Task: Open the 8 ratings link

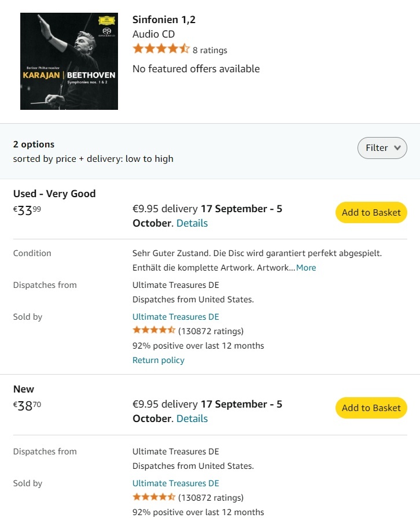Action: 210,50
